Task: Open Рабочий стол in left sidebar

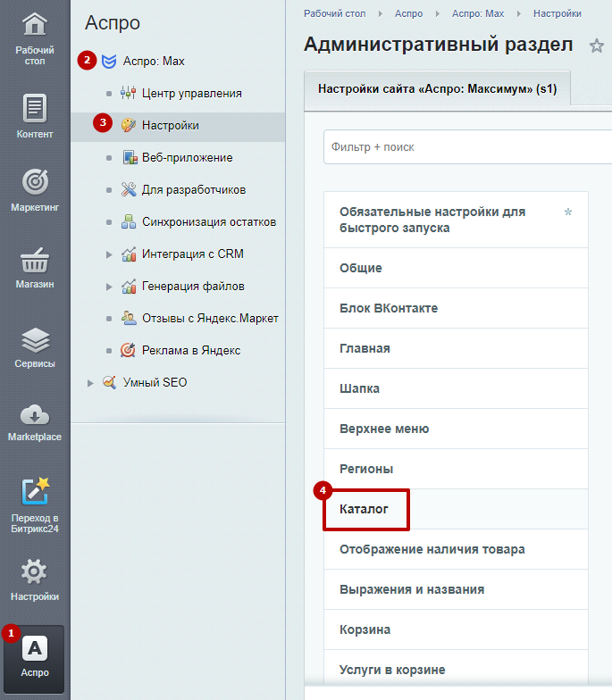Action: (34, 39)
